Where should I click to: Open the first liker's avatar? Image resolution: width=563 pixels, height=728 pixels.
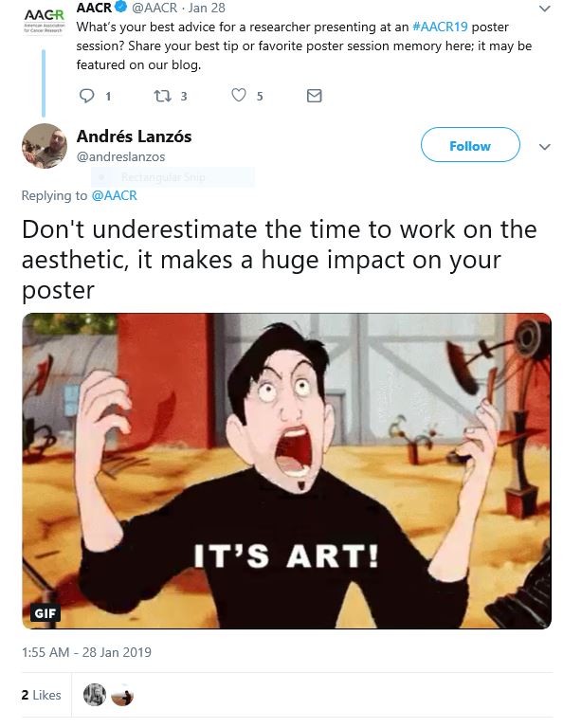(95, 695)
